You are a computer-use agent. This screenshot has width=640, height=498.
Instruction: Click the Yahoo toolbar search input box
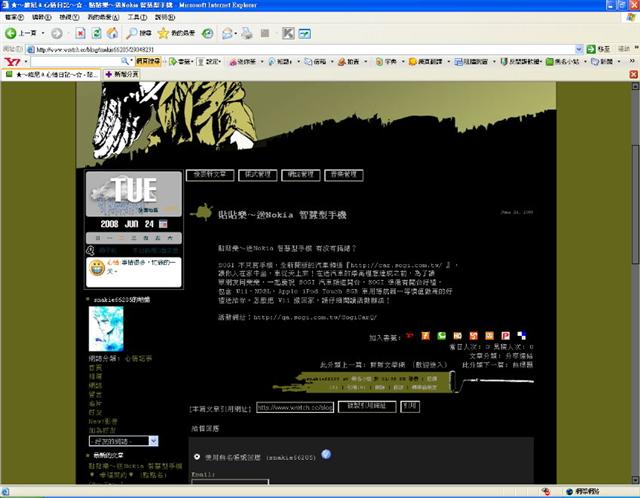[x=76, y=62]
